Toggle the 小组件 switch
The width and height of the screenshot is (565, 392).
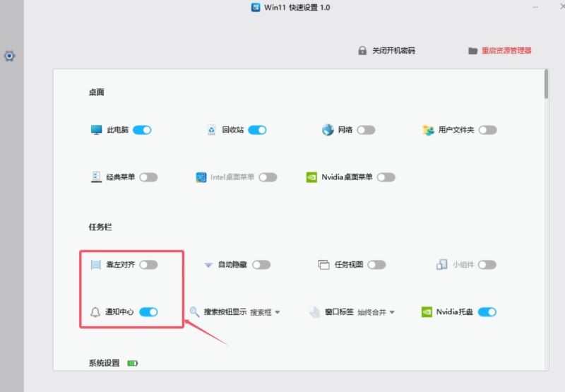click(x=487, y=265)
